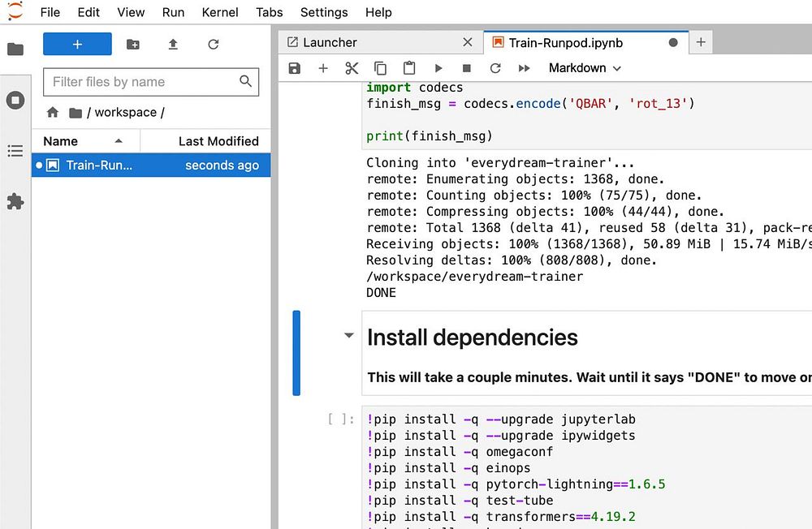Image resolution: width=812 pixels, height=529 pixels.
Task: Switch to the Launcher tab
Action: pyautogui.click(x=330, y=42)
